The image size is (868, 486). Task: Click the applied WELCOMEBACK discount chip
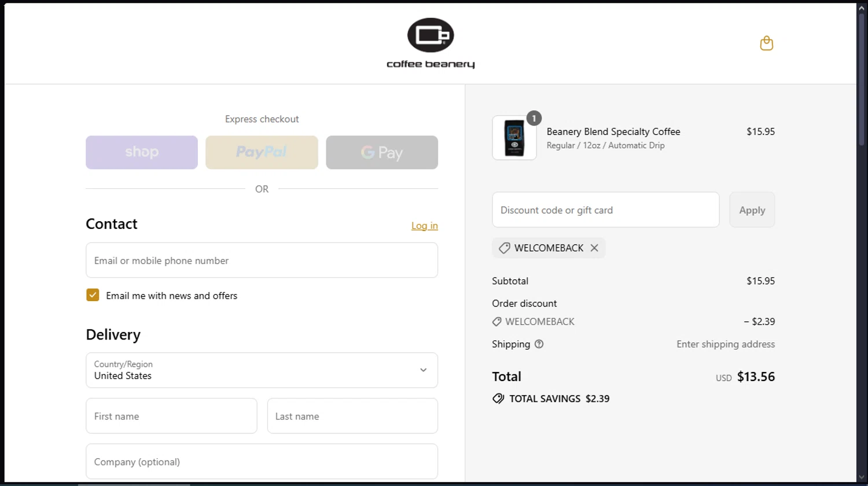549,248
